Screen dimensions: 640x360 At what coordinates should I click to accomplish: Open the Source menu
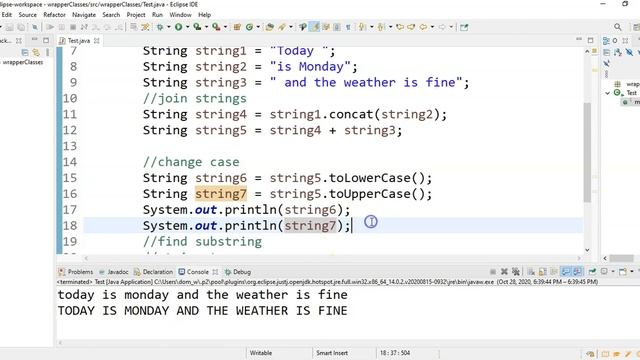pos(27,15)
